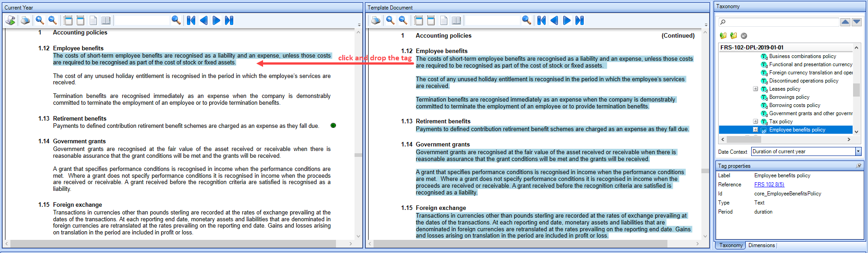
Task: Go to first page in Current Year pane
Action: coord(191,20)
